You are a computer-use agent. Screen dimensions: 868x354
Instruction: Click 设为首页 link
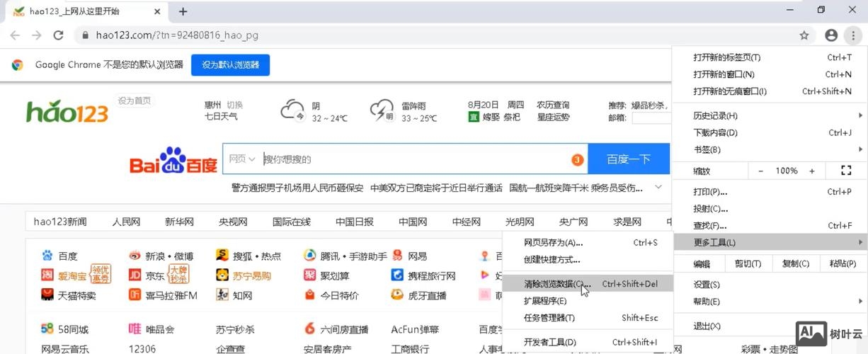point(135,101)
